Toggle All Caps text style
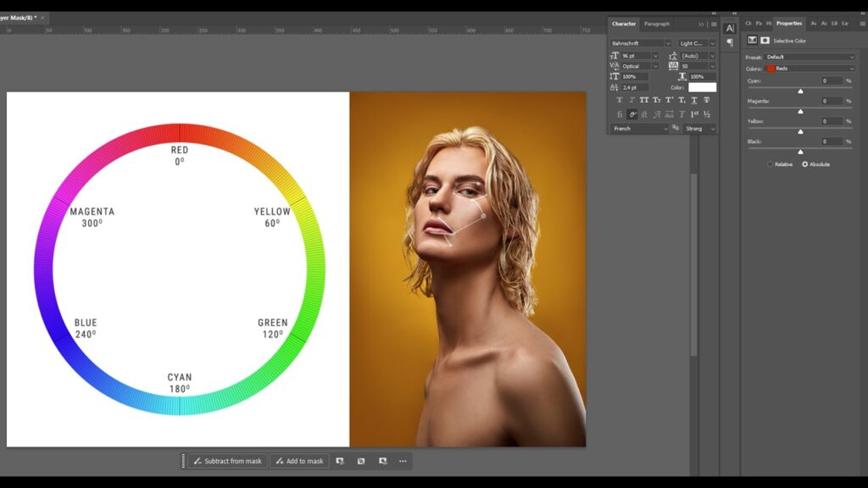 [644, 100]
